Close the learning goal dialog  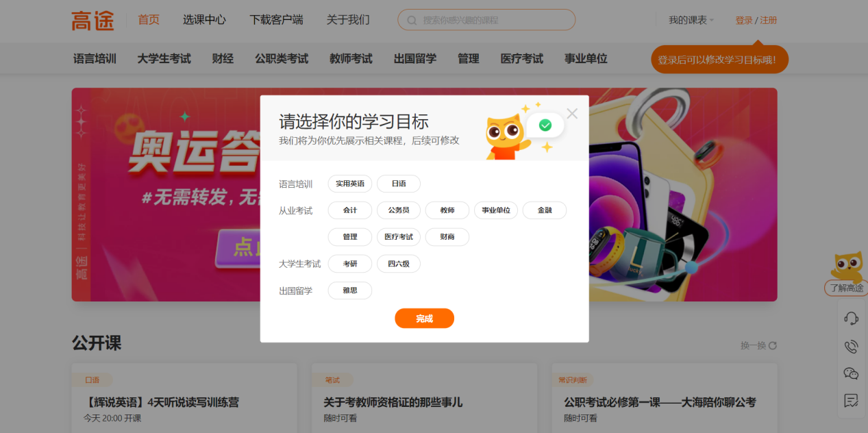(x=572, y=114)
